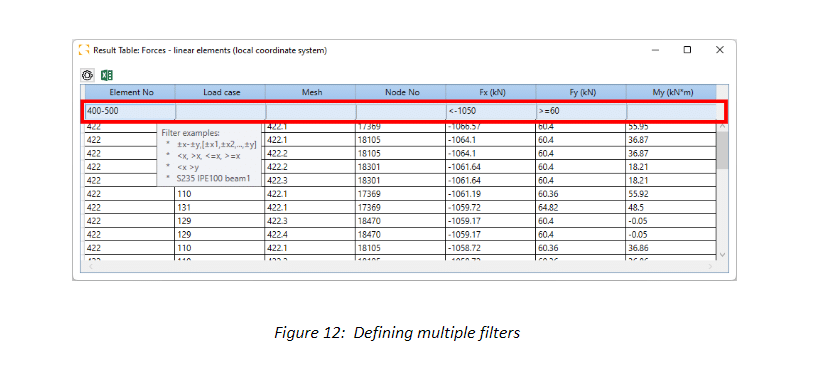Click the Node No column header
The image size is (824, 367).
tap(401, 92)
